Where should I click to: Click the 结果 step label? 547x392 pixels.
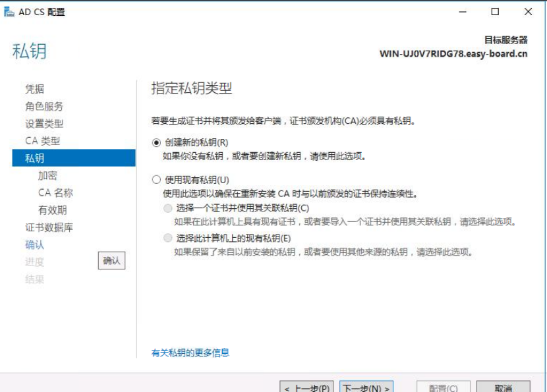34,279
